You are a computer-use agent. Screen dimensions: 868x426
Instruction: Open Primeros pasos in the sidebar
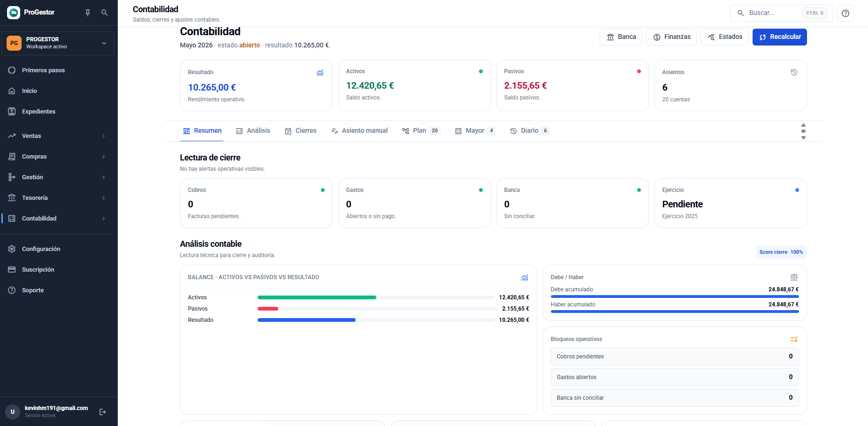click(58, 70)
